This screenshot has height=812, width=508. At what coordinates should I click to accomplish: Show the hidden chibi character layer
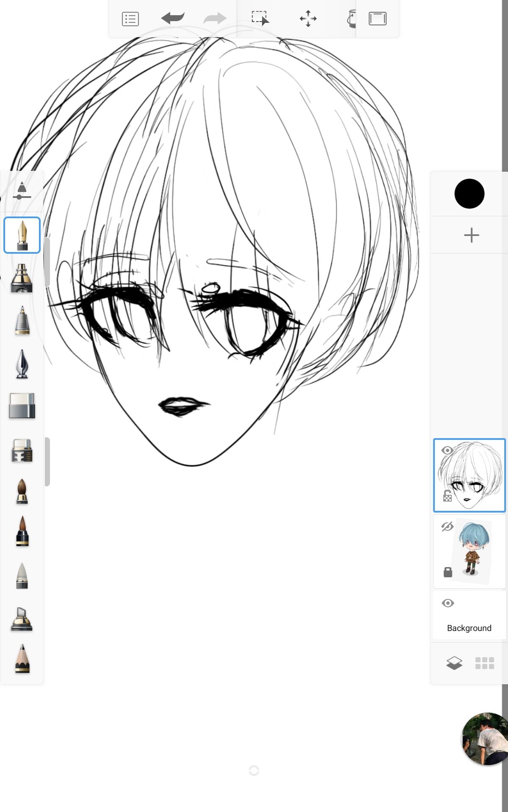coord(447,527)
